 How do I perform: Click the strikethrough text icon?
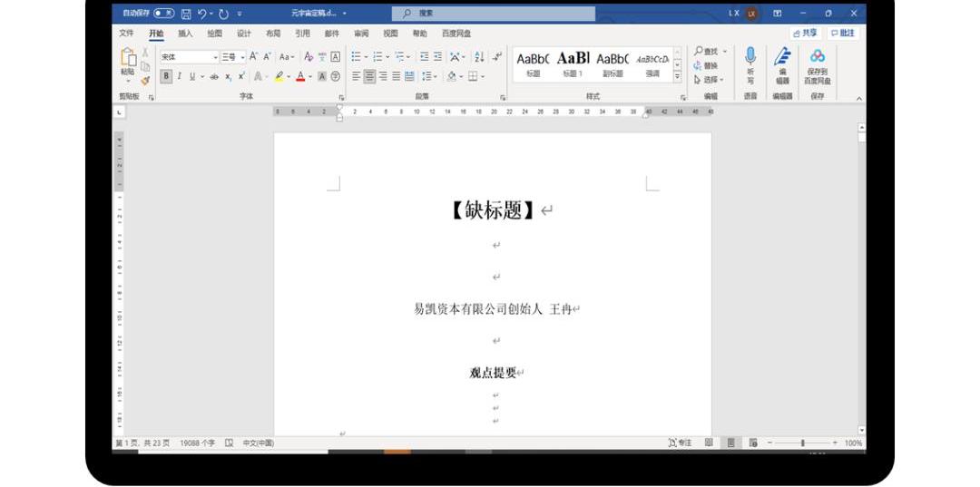(x=214, y=77)
